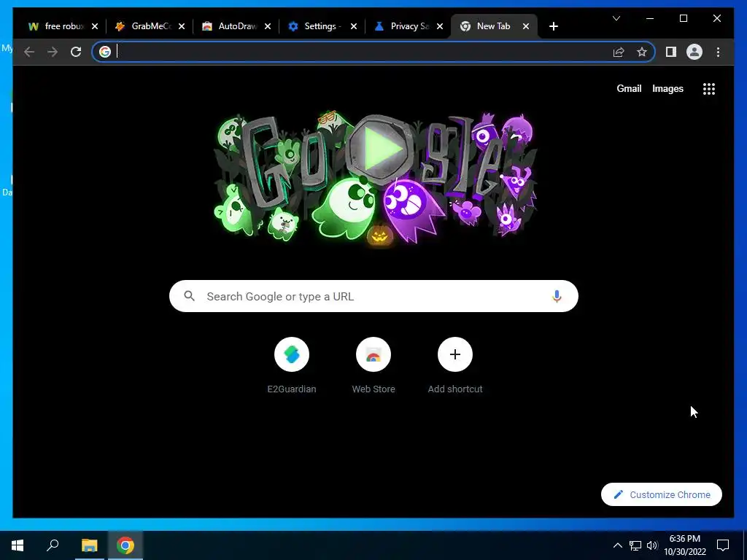Screen dimensions: 747x560
Task: Reload the current page
Action: point(76,52)
